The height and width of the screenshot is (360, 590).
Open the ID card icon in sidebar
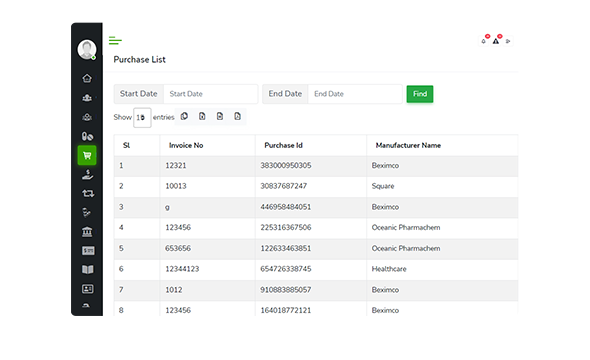point(88,289)
